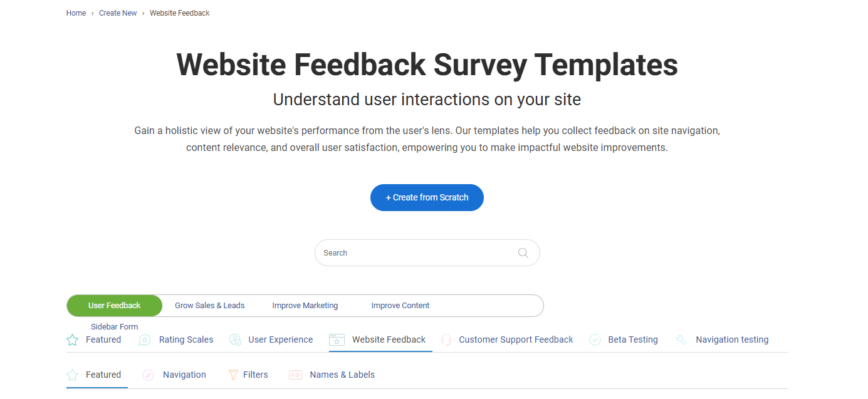The height and width of the screenshot is (399, 868).
Task: Select the Beta Testing checkmark icon
Action: pos(594,339)
